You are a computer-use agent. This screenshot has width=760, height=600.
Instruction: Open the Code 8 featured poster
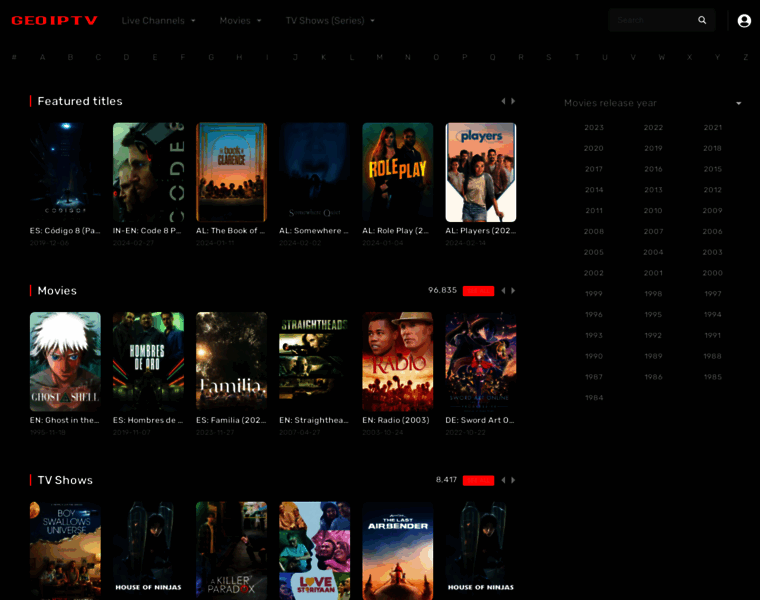(148, 172)
